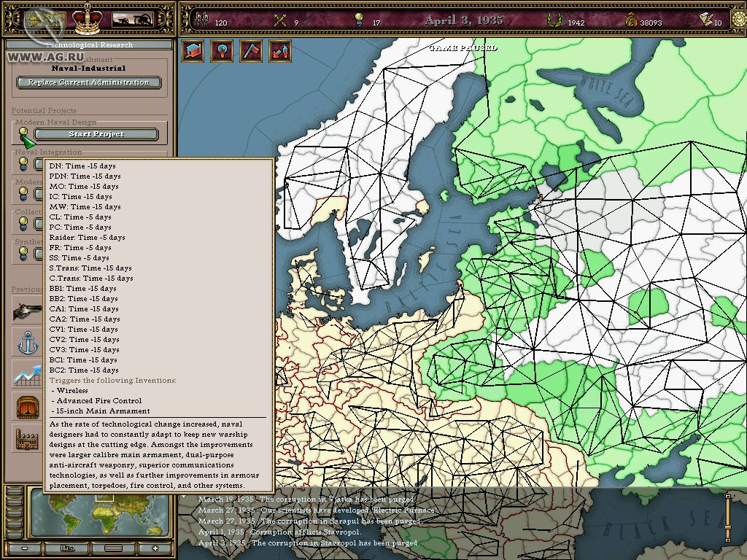The width and height of the screenshot is (747, 560).
Task: Click the light bulb beside Modern Naval Design
Action: tap(23, 134)
